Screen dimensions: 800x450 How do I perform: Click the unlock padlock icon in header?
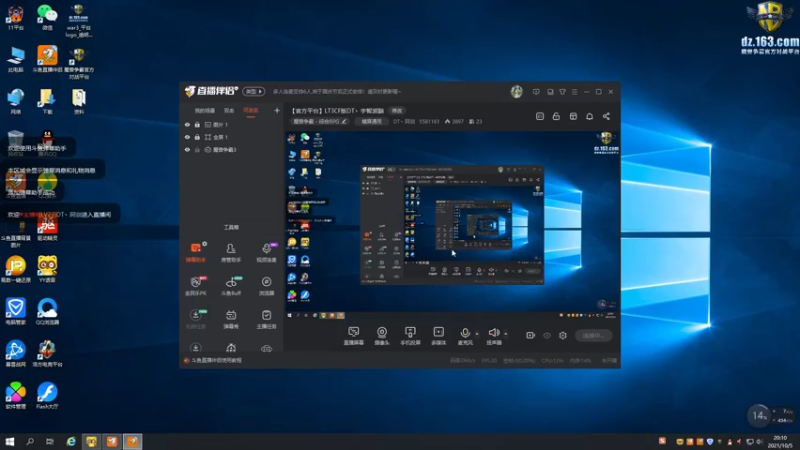click(x=556, y=116)
